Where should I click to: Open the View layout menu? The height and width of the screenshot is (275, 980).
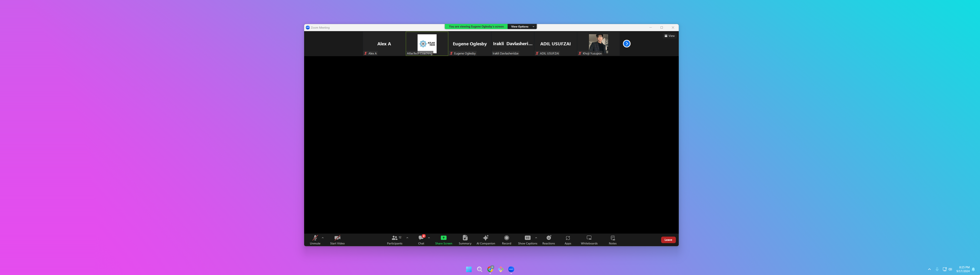670,36
